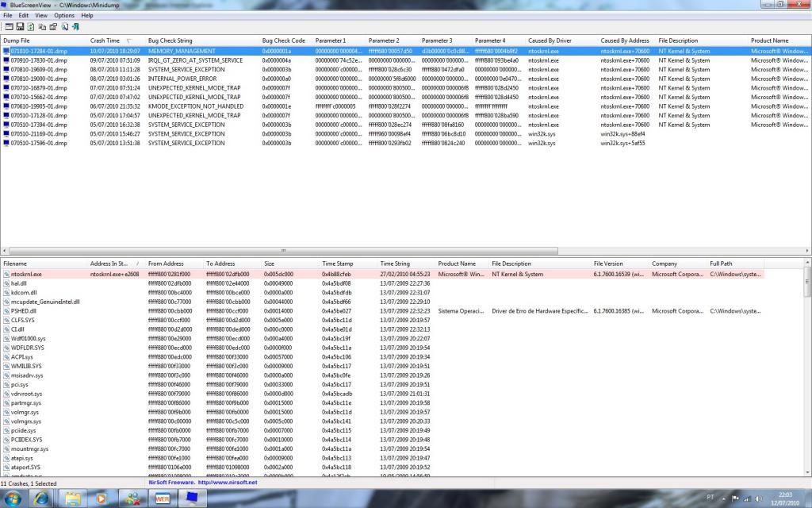812x508 pixels.
Task: Click the Refresh toolbar icon
Action: [31, 26]
